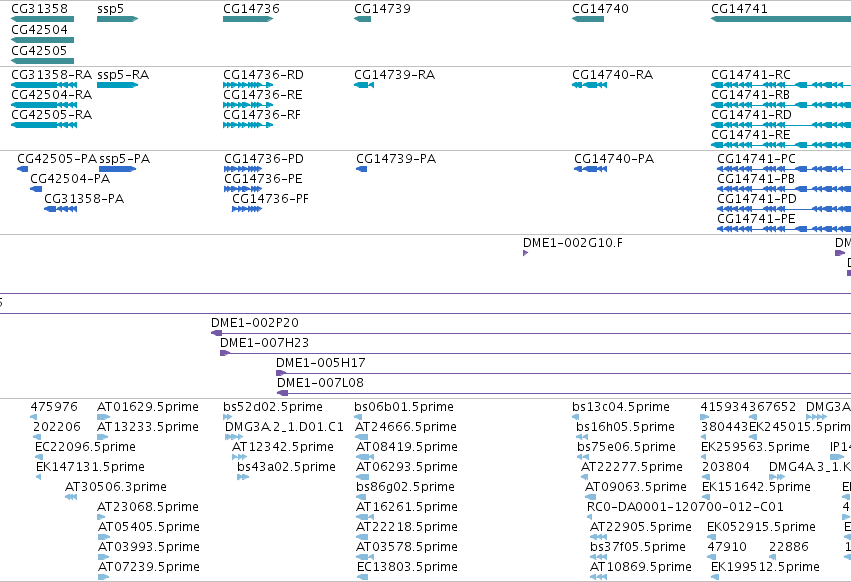Screen dimensions: 851x582
Task: Click the CG14741-PB protein label
Action: point(755,179)
